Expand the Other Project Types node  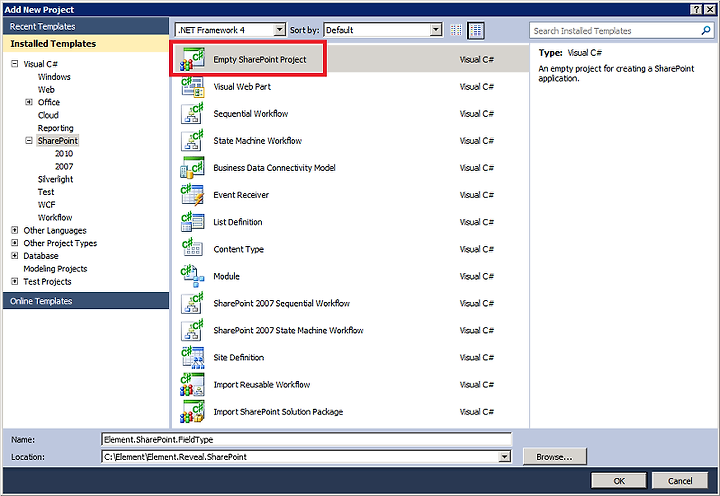coord(15,243)
